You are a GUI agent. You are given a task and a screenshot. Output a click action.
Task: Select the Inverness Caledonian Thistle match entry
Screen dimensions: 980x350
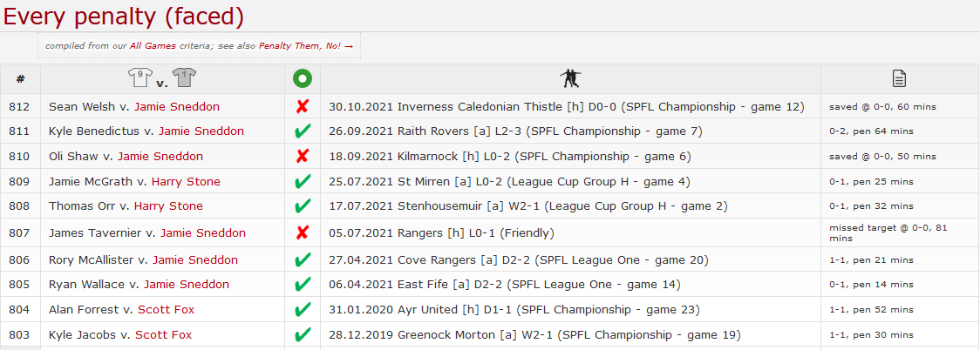(x=566, y=107)
